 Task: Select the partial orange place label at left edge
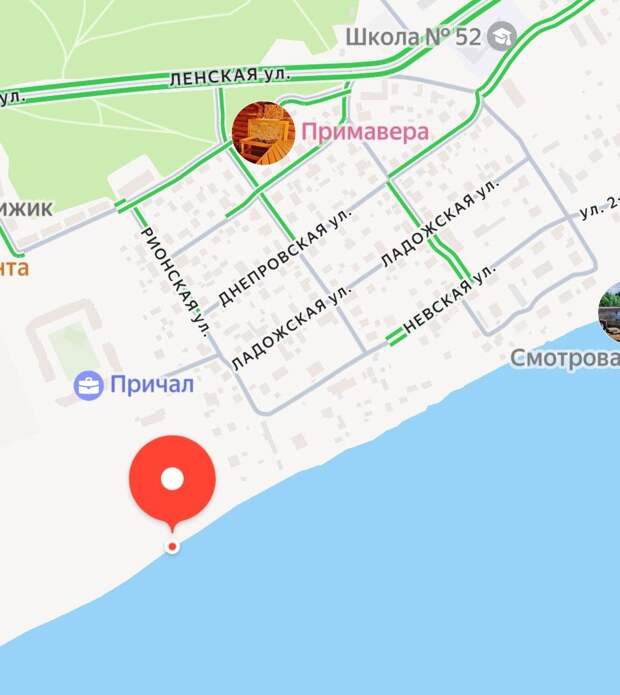[x=14, y=268]
